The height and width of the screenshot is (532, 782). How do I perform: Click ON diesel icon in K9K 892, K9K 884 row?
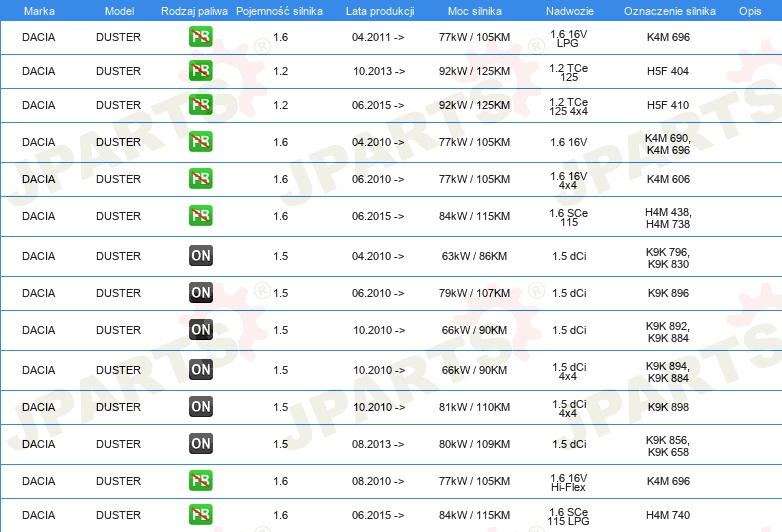pos(200,330)
